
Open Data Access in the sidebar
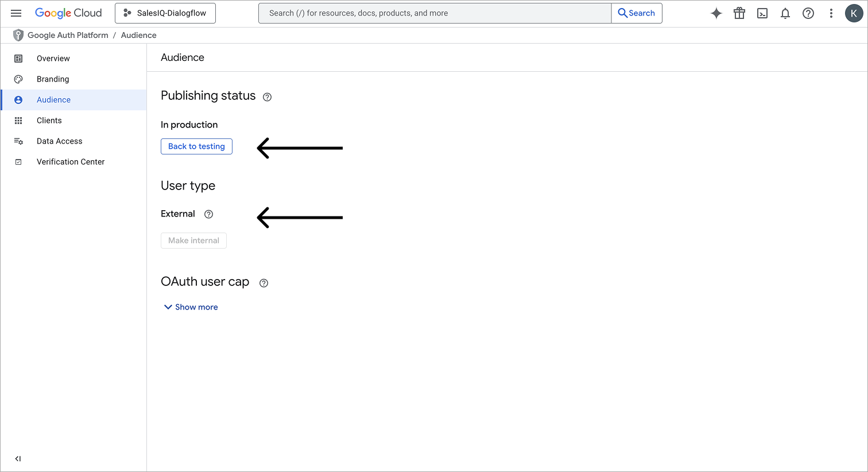[x=60, y=141]
